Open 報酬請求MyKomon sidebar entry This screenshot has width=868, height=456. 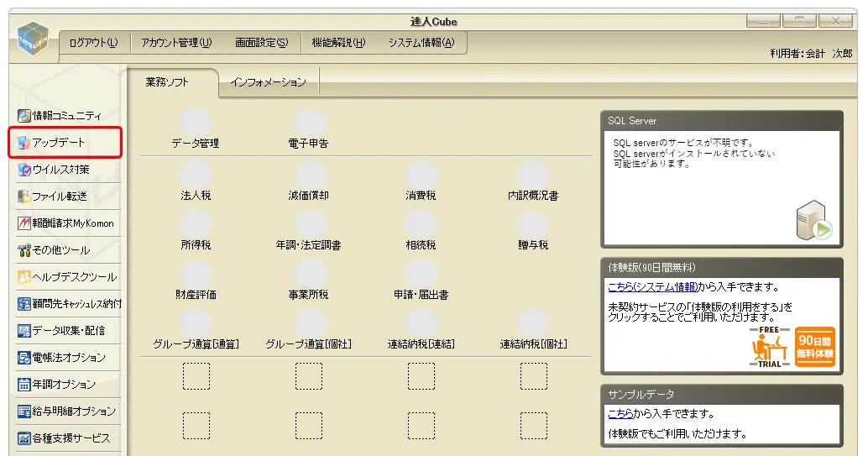tap(65, 223)
